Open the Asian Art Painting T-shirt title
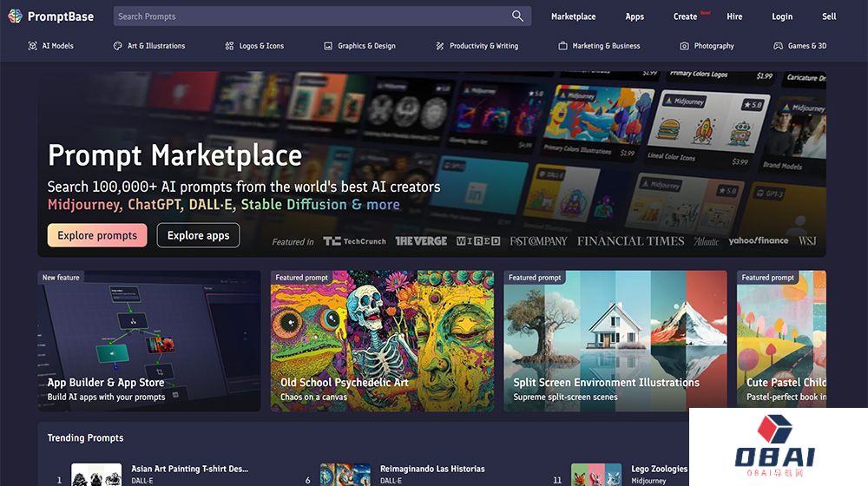 (x=190, y=469)
